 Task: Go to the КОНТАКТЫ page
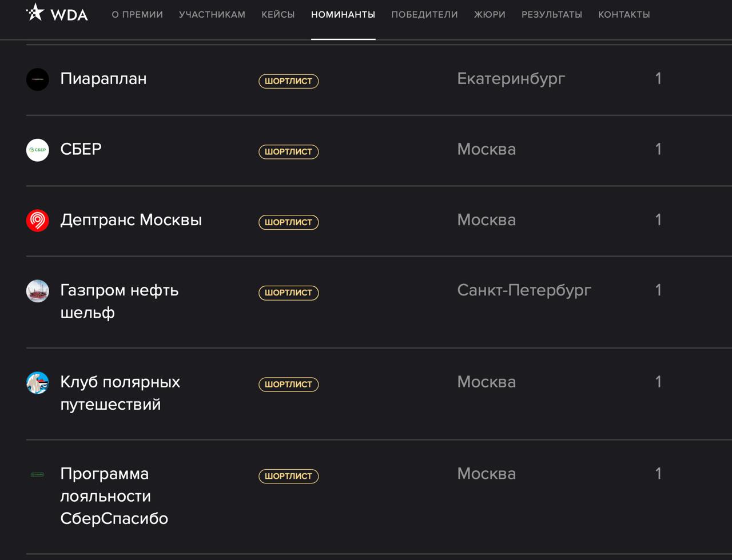click(x=624, y=15)
